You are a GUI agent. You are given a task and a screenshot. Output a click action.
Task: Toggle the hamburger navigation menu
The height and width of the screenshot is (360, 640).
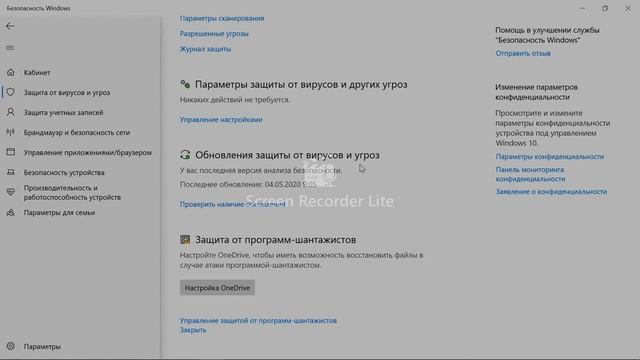10,48
